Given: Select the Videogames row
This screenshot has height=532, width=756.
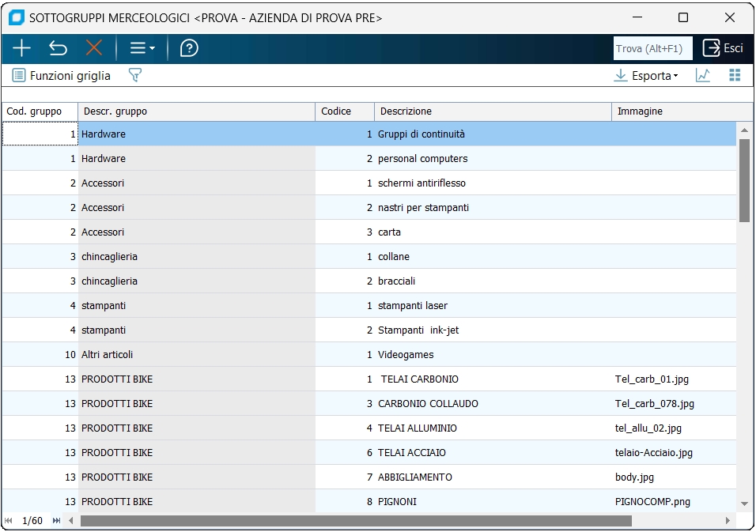Looking at the screenshot, I should 369,355.
